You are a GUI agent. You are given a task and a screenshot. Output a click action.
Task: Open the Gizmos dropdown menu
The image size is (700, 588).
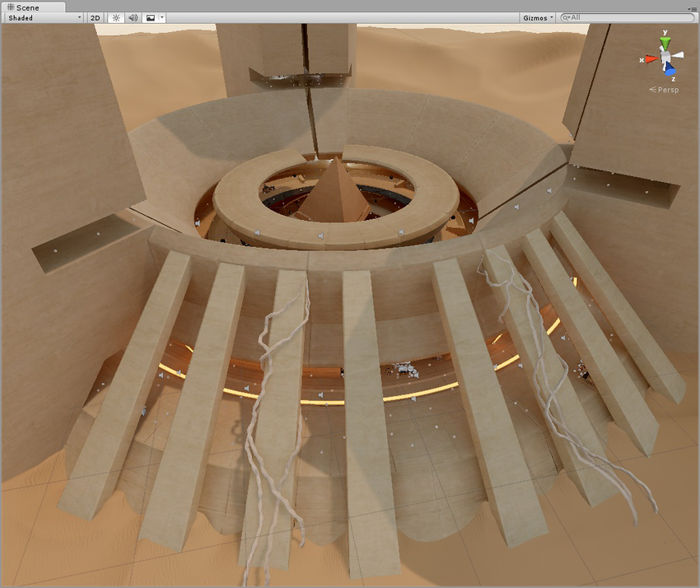[536, 17]
